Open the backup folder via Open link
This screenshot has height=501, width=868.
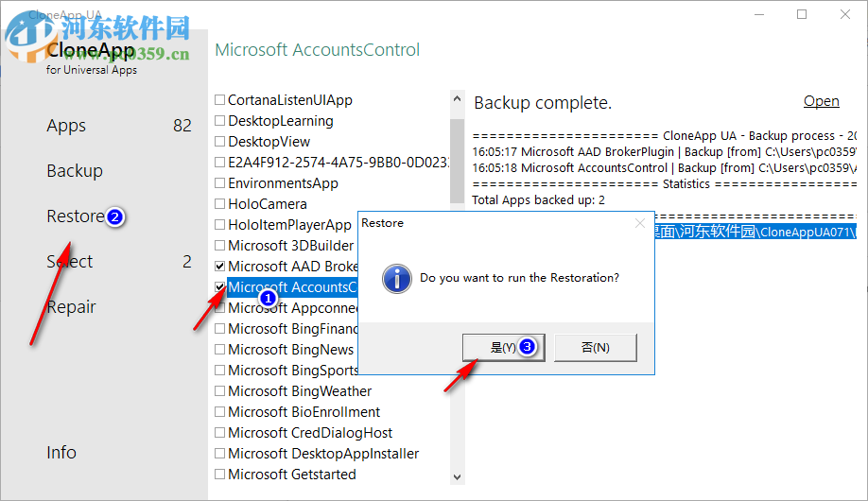[821, 101]
